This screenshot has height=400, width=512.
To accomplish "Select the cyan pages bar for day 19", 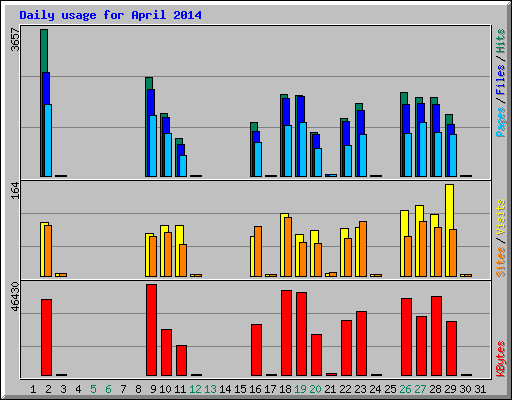I will 303,149.
